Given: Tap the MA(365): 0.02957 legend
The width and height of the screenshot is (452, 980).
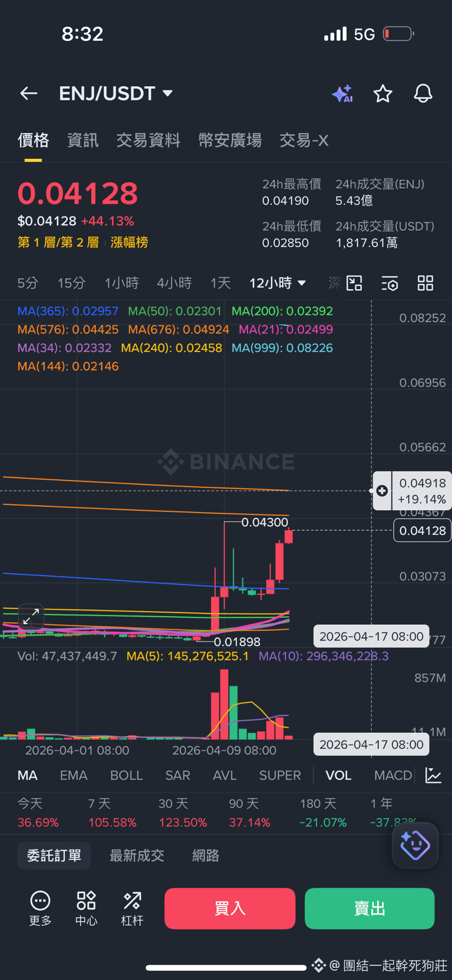Looking at the screenshot, I should (68, 311).
